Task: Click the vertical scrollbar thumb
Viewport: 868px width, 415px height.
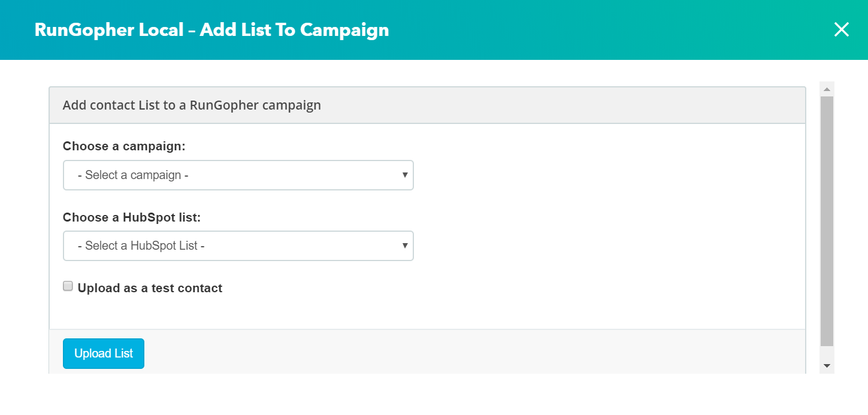Action: (827, 220)
